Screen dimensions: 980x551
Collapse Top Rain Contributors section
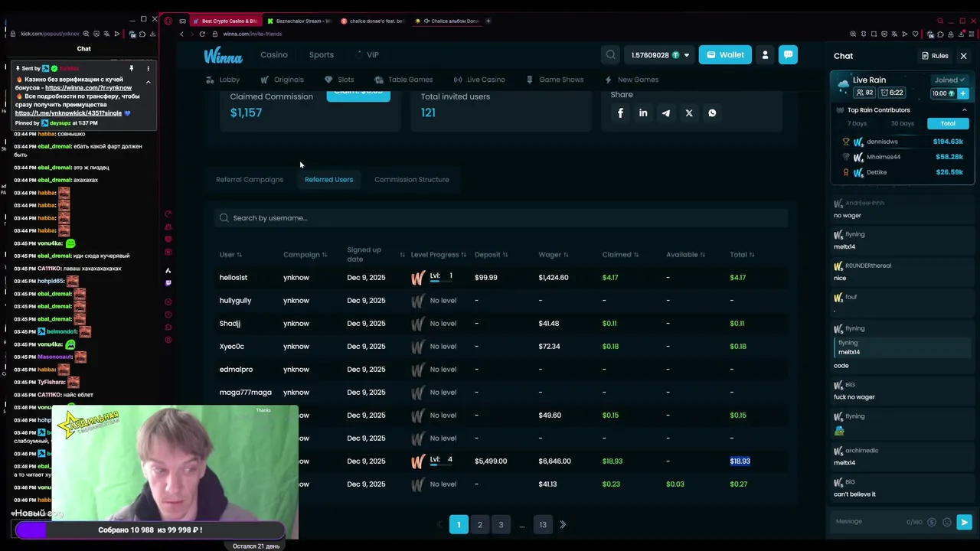pyautogui.click(x=964, y=110)
